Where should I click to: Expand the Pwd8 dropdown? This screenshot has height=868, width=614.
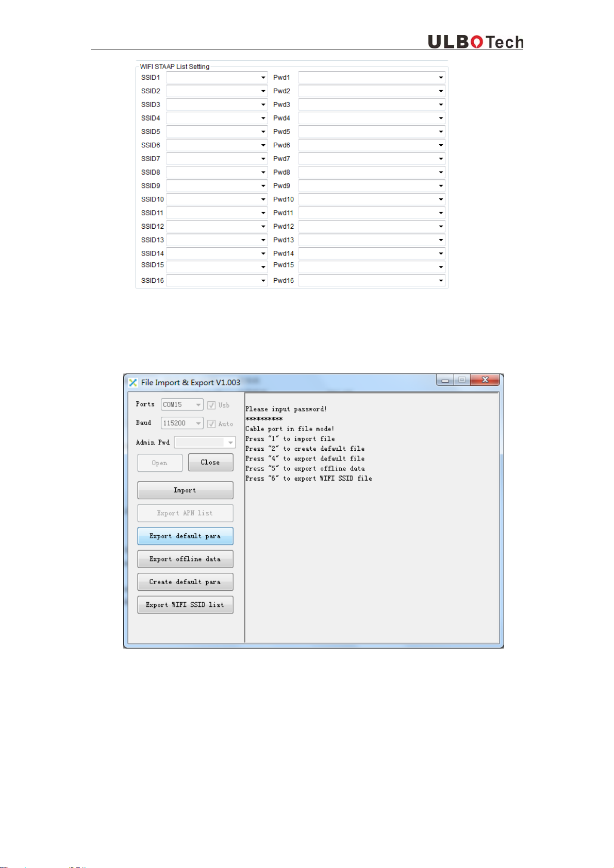tap(441, 173)
